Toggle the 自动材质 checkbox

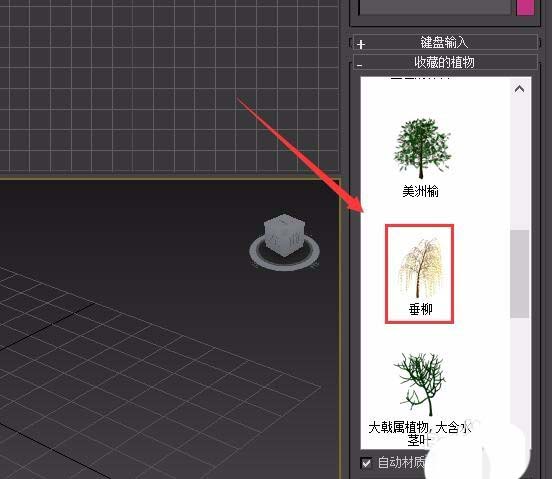tap(366, 463)
